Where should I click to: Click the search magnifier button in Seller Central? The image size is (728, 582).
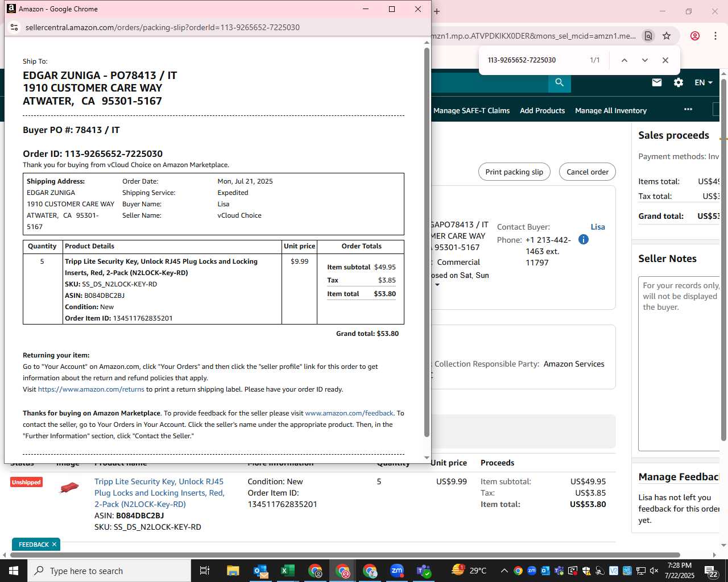point(560,82)
